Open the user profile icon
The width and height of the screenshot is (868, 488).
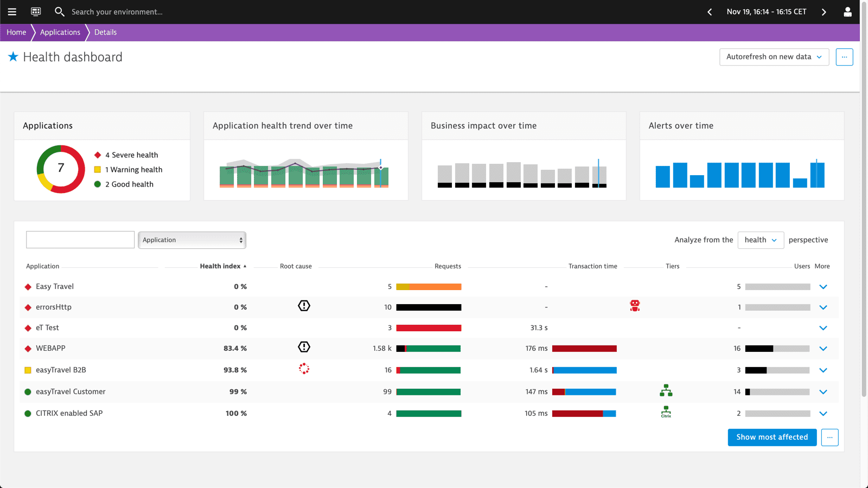tap(848, 11)
